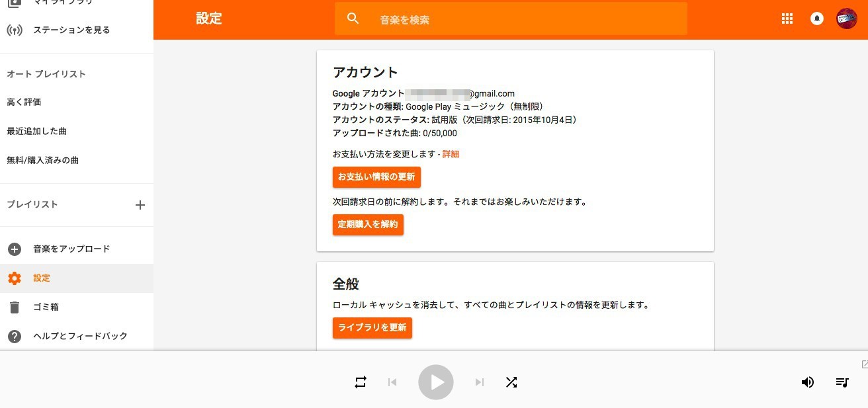Image resolution: width=868 pixels, height=408 pixels.
Task: Toggle repeat playback
Action: tap(361, 382)
